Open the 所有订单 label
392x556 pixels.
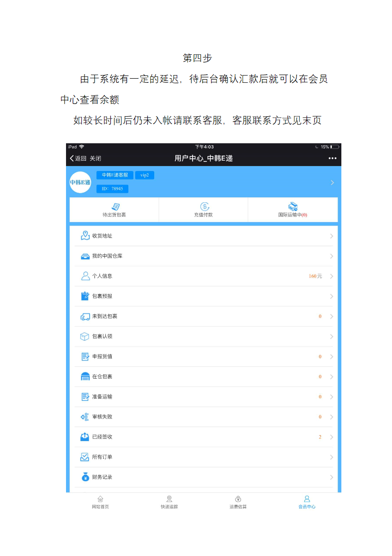102,457
